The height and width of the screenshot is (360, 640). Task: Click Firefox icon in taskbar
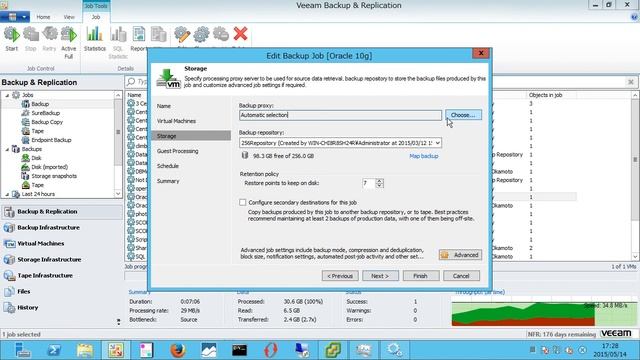click(178, 350)
